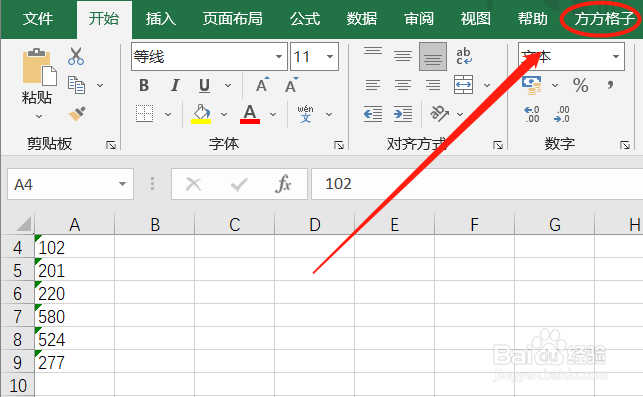
Task: Select the Format Painter brush
Action: point(77,114)
